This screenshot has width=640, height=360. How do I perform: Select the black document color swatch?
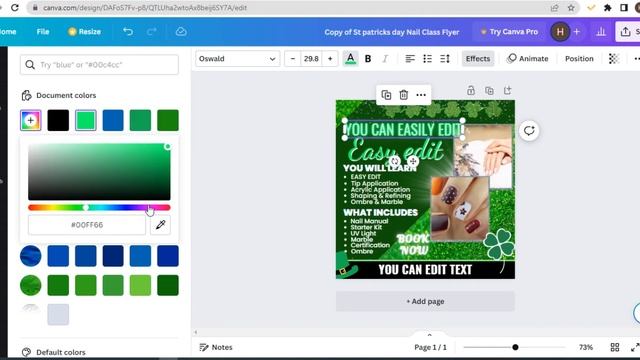(58, 120)
